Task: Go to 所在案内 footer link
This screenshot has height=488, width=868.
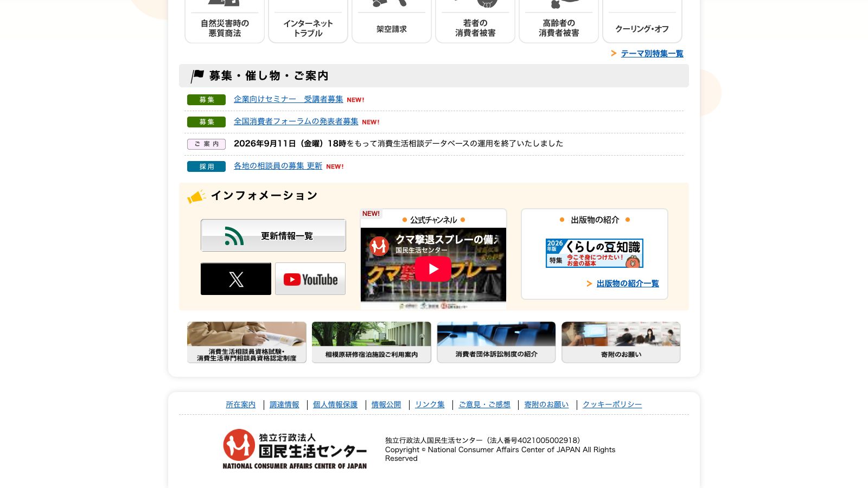Action: (x=241, y=404)
